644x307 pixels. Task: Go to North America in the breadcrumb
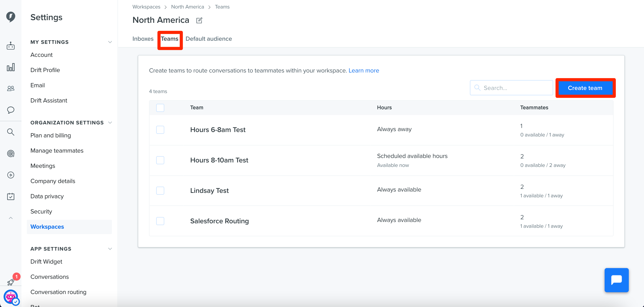(188, 7)
